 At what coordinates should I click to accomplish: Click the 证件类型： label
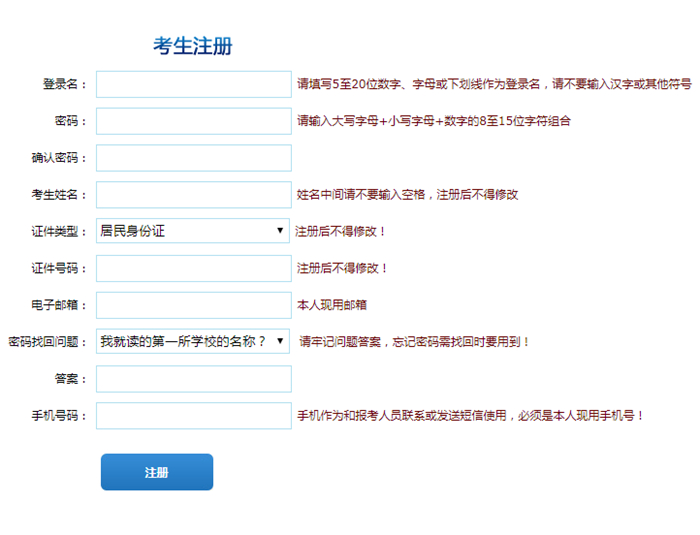pos(59,231)
